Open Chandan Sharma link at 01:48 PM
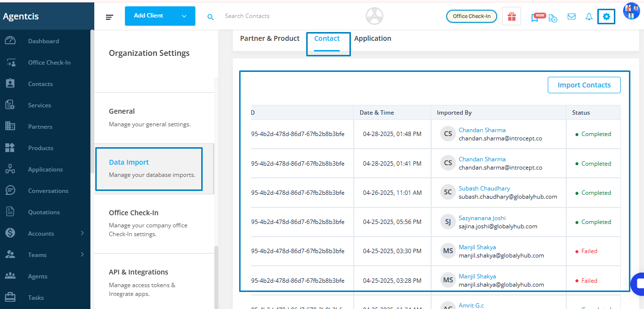The width and height of the screenshot is (644, 309). pos(482,130)
